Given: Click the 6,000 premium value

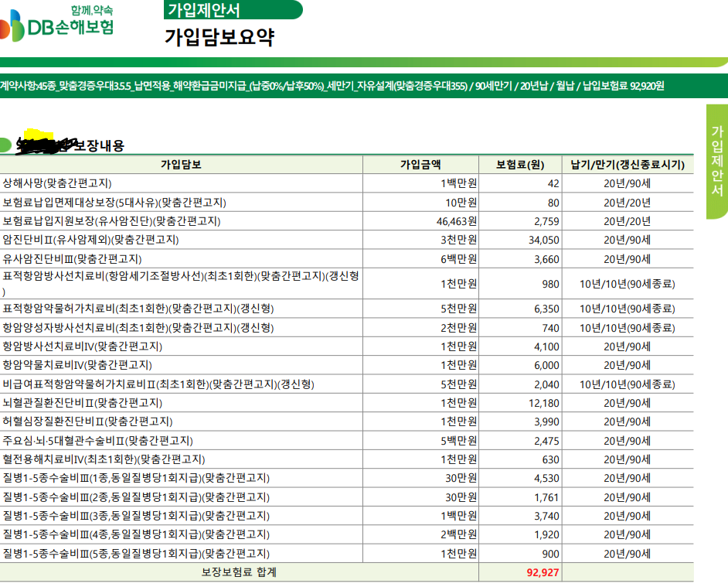Looking at the screenshot, I should (x=546, y=366).
